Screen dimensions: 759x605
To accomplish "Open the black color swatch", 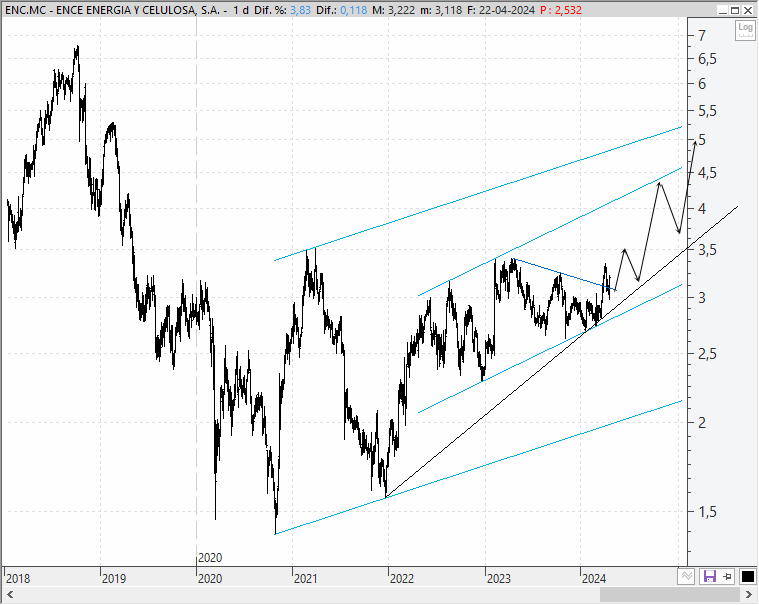I will tap(747, 576).
